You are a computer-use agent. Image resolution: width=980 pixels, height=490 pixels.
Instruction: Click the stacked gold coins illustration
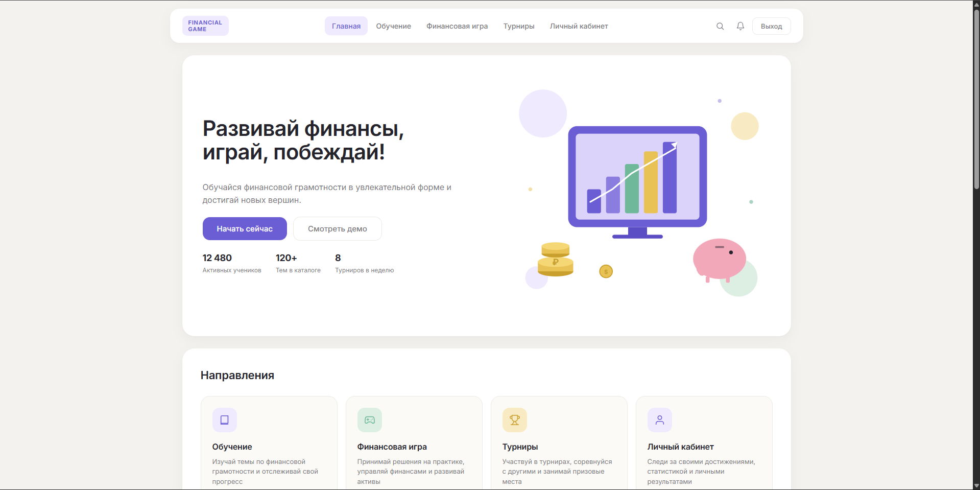point(556,260)
